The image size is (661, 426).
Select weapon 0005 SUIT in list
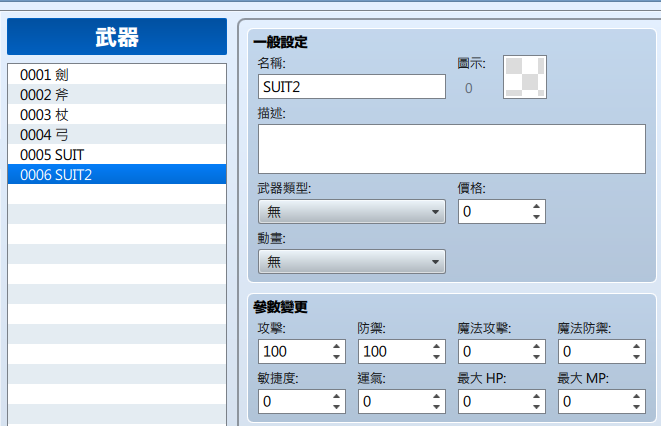[117, 154]
